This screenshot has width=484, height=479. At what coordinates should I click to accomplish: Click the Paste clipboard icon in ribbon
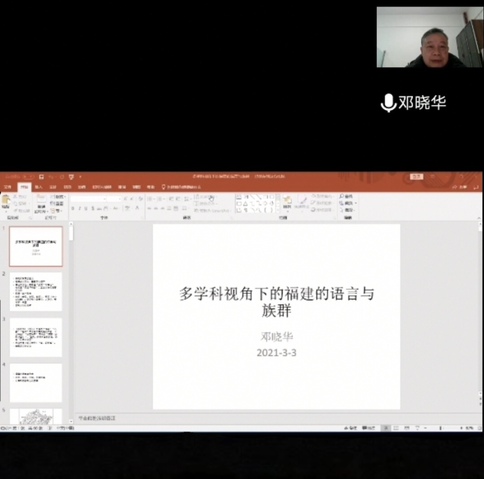[x=6, y=201]
